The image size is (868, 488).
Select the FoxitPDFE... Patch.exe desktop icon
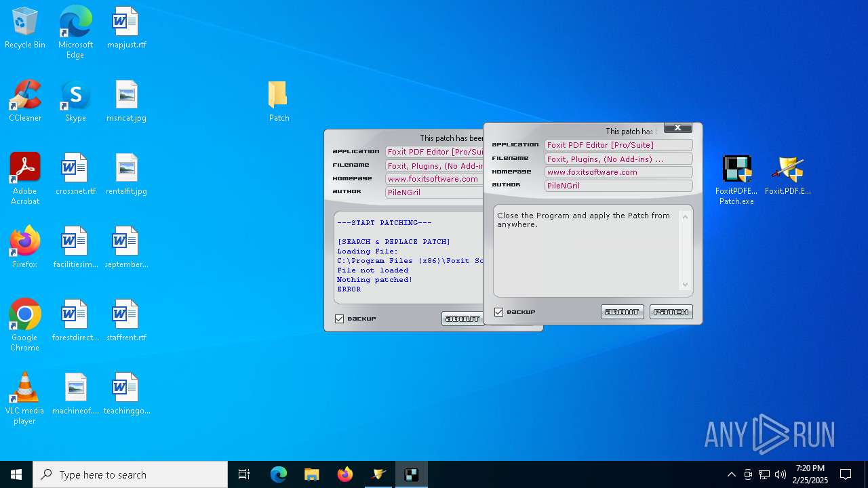pyautogui.click(x=736, y=180)
